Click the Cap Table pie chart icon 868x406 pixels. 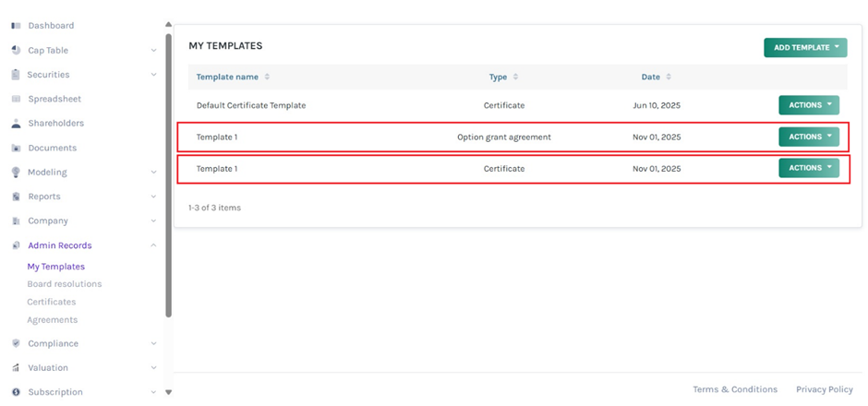16,50
